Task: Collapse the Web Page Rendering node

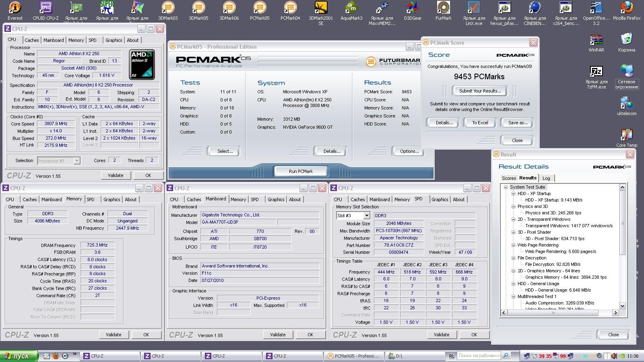Action: [513, 245]
